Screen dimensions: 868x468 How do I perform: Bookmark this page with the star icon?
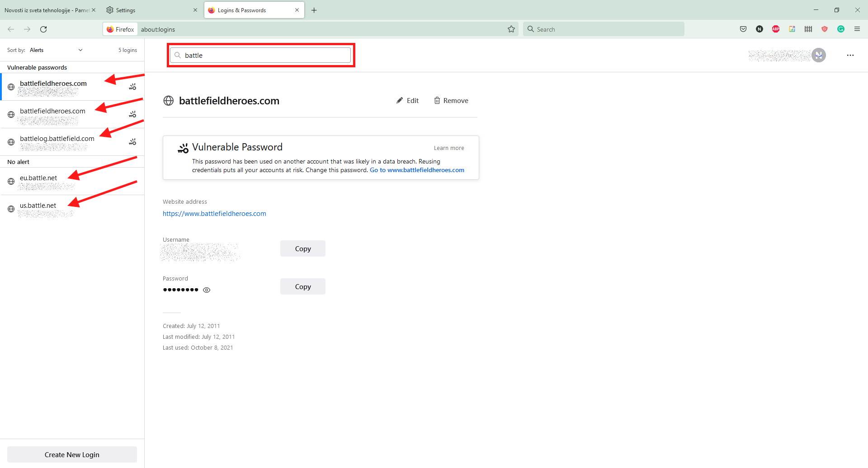click(x=511, y=29)
